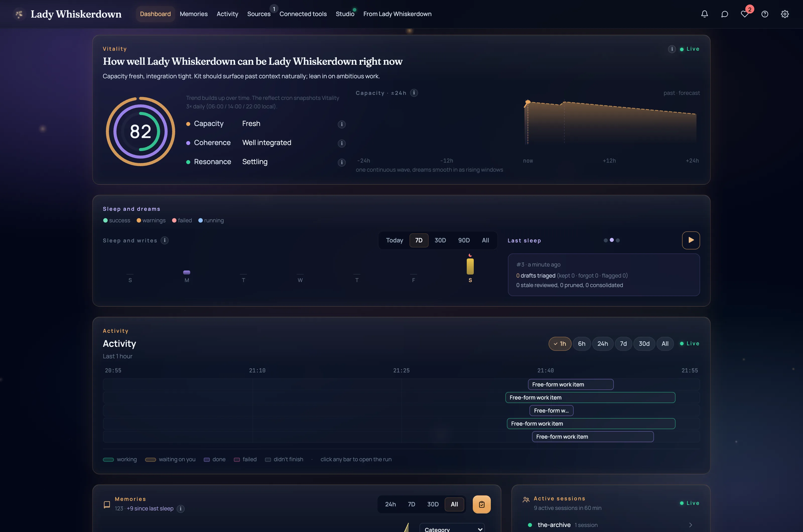Expand the-archive session row chevron
The height and width of the screenshot is (532, 803).
tap(690, 525)
